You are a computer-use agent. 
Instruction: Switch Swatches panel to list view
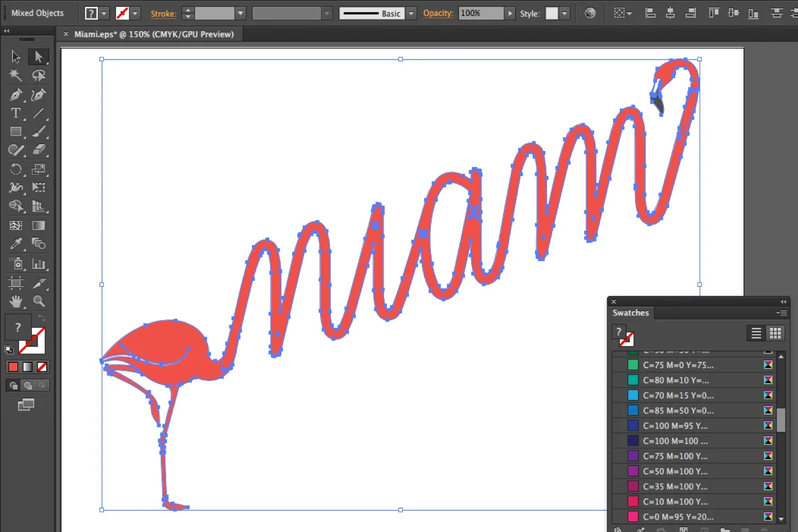tap(756, 333)
